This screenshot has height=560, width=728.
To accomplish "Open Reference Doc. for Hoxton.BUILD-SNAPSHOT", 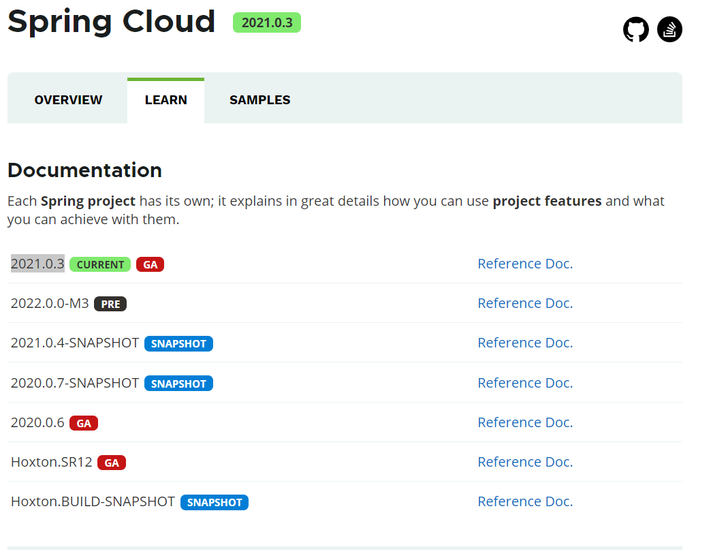I will (x=525, y=501).
